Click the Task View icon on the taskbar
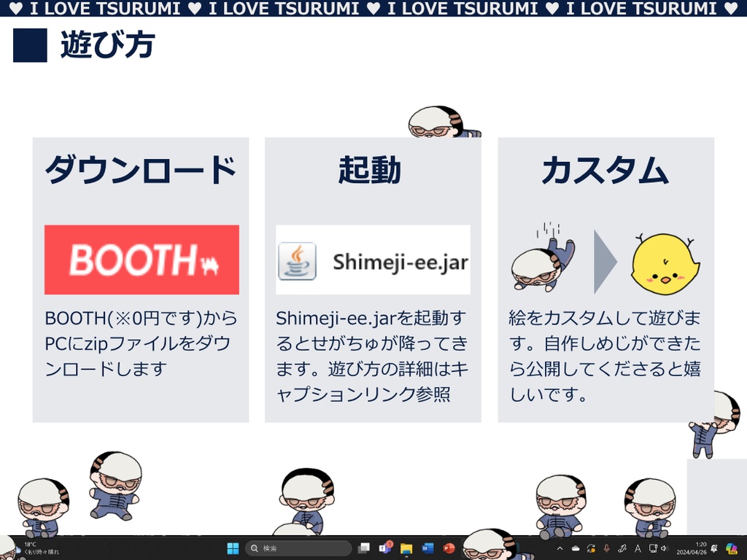The width and height of the screenshot is (747, 560). point(364,547)
